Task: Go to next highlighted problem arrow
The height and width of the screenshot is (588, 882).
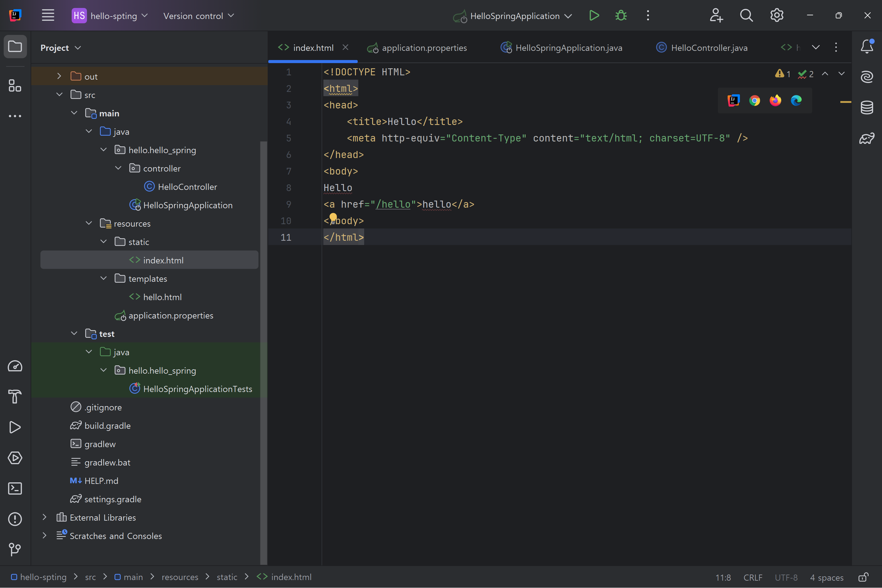Action: pos(842,73)
